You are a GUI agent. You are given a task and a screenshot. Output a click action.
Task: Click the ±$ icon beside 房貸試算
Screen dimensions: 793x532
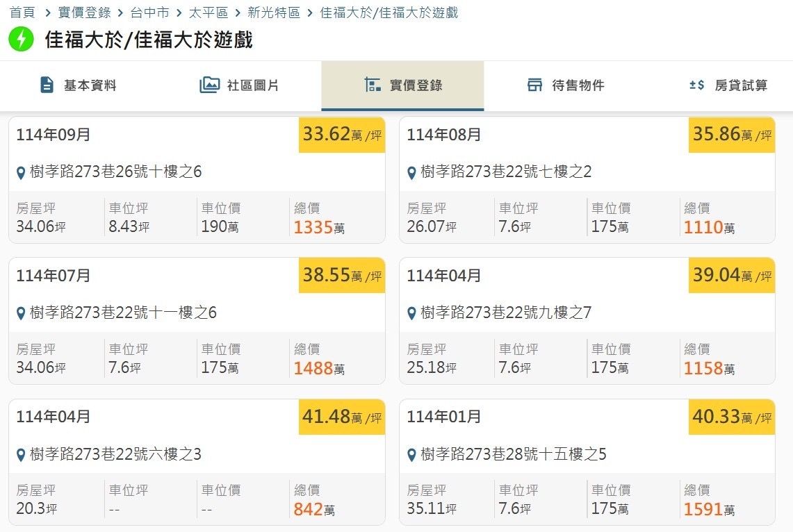697,85
